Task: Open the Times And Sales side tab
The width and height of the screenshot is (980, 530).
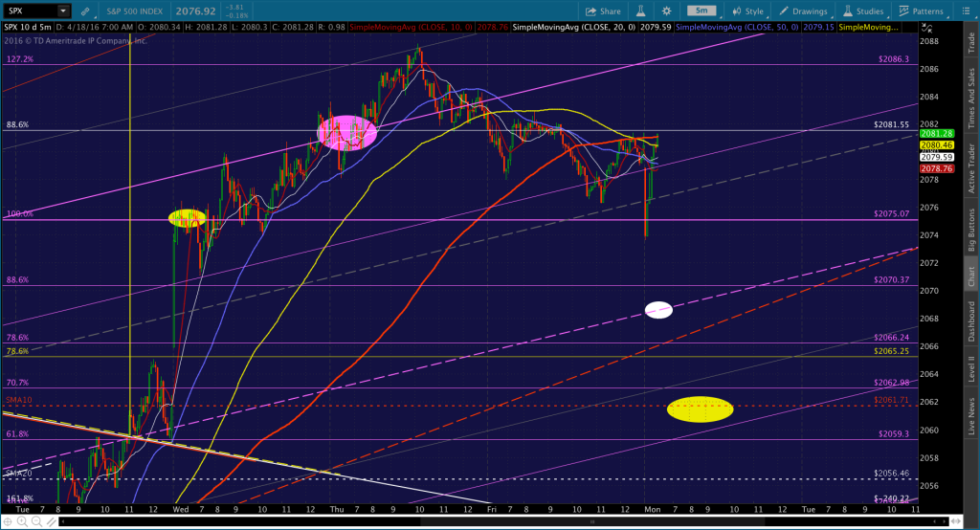Action: (x=971, y=98)
